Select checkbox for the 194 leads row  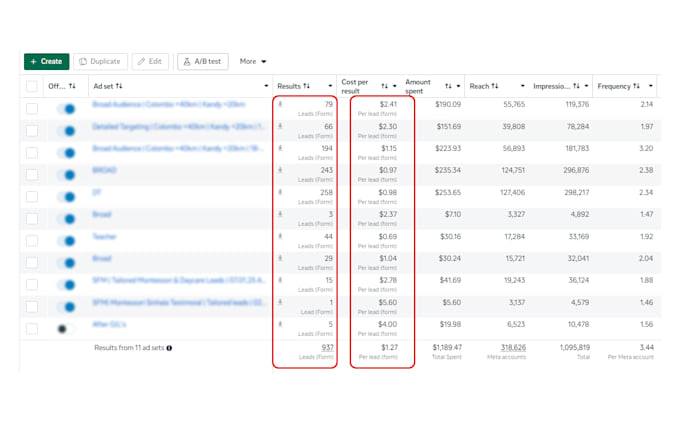pyautogui.click(x=32, y=153)
